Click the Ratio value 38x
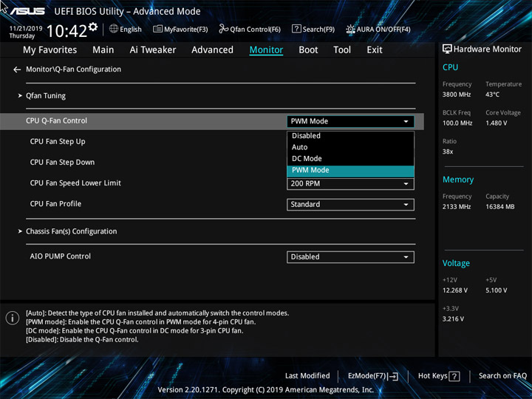 coord(448,151)
